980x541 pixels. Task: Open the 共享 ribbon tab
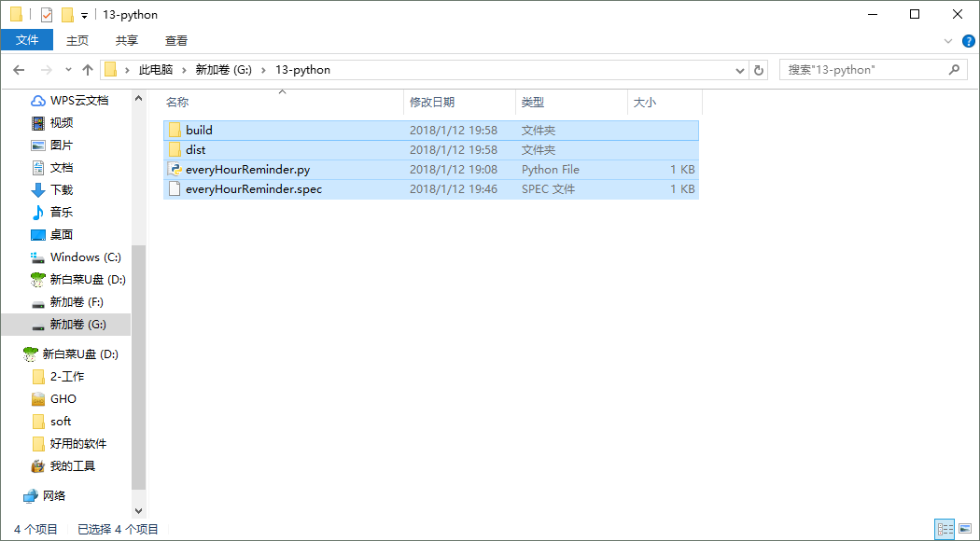[x=127, y=41]
